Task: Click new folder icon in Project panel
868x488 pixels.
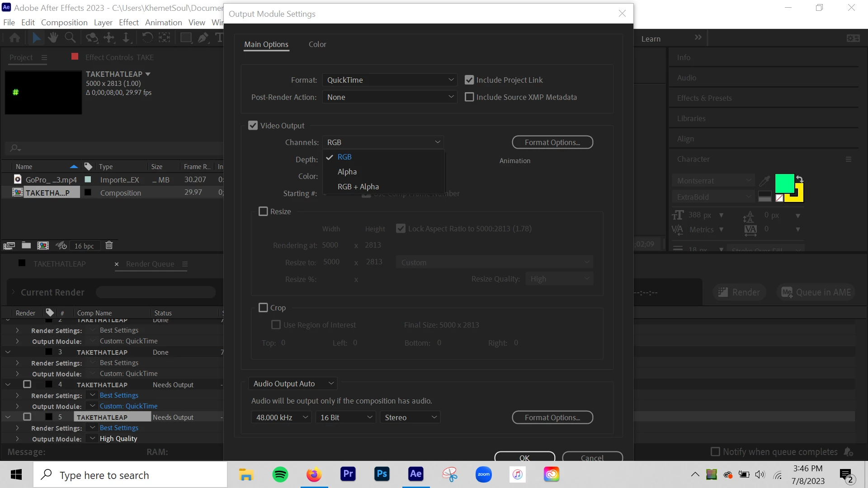Action: pyautogui.click(x=26, y=245)
